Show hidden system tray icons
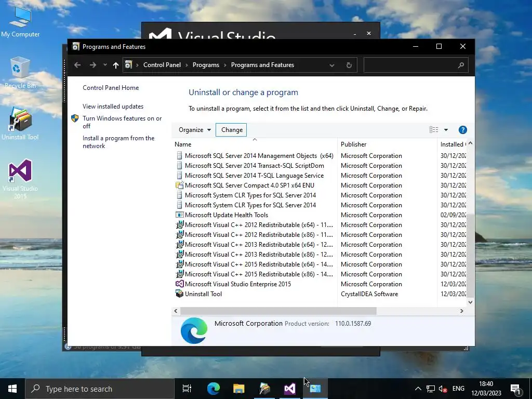This screenshot has height=399, width=532. [x=418, y=389]
